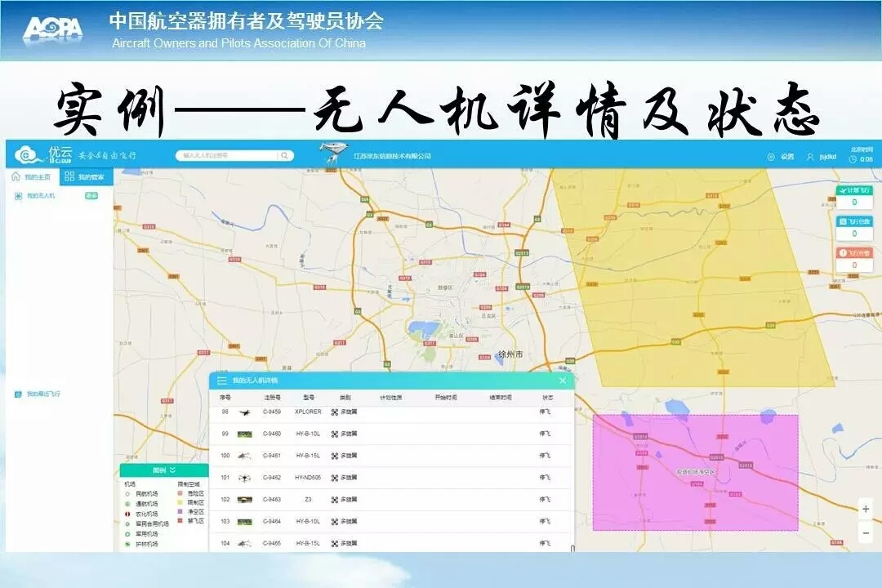882x588 pixels.
Task: Click the U-Cloud logo in the app header
Action: [43, 154]
